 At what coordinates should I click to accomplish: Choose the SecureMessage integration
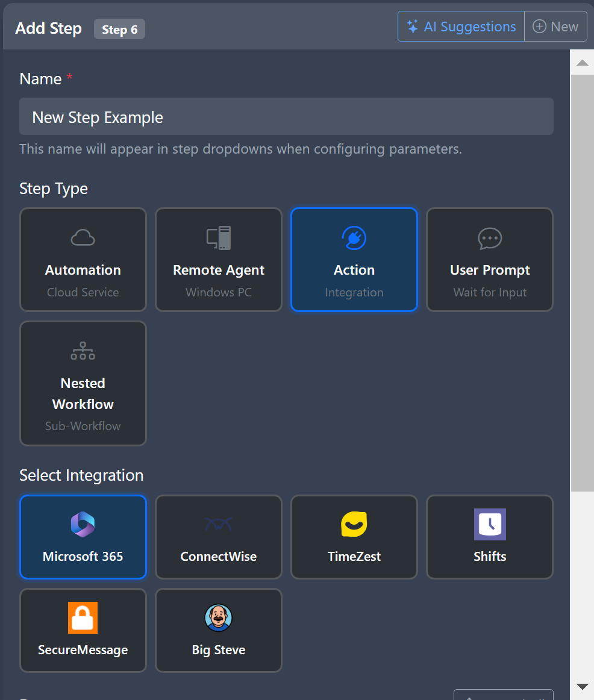click(x=83, y=630)
